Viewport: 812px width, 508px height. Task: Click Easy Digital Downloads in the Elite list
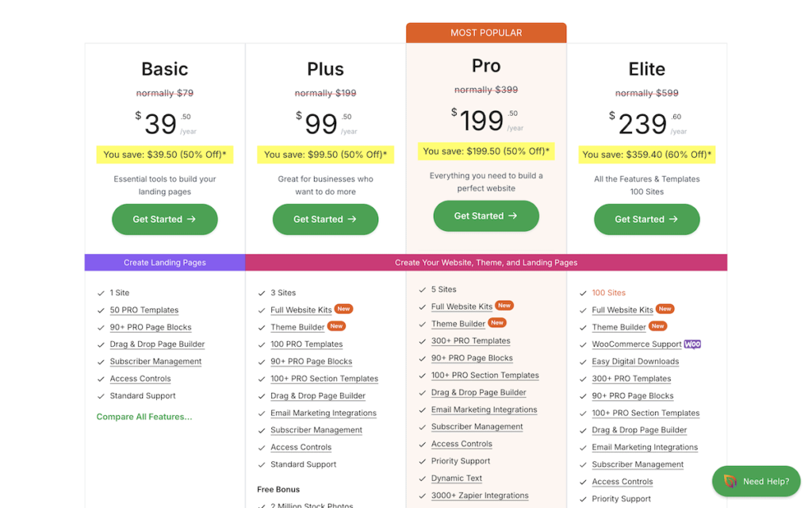point(635,362)
